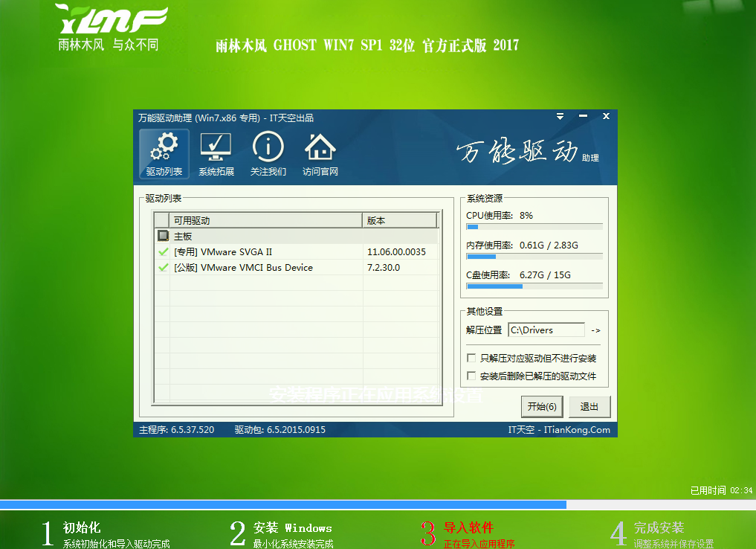This screenshot has height=549, width=756.
Task: Toggle the 主板 group checkbox
Action: 163,236
